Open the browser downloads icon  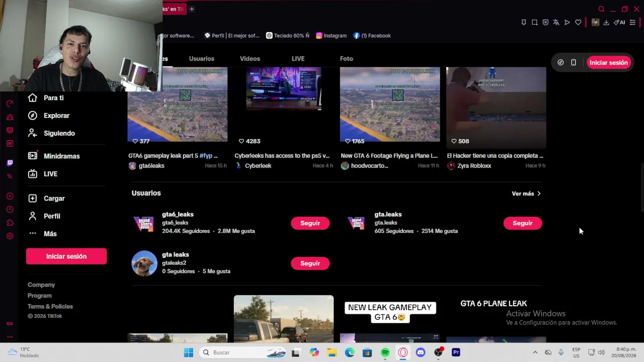(x=606, y=23)
